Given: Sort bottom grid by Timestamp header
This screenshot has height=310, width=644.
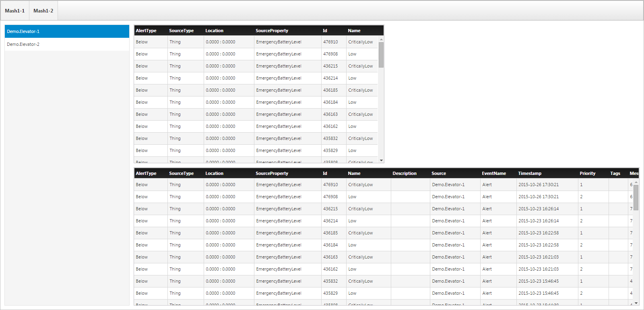Looking at the screenshot, I should click(530, 173).
